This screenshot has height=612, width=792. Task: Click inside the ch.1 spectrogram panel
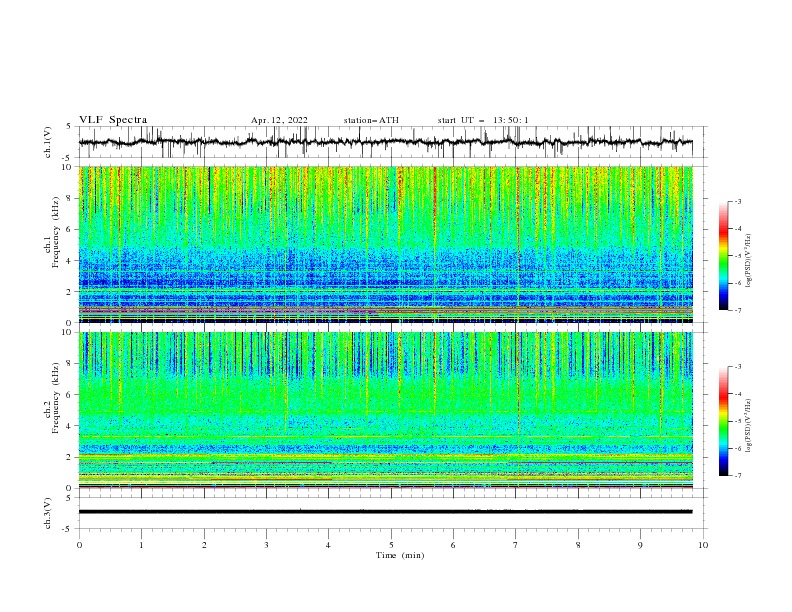pyautogui.click(x=385, y=244)
